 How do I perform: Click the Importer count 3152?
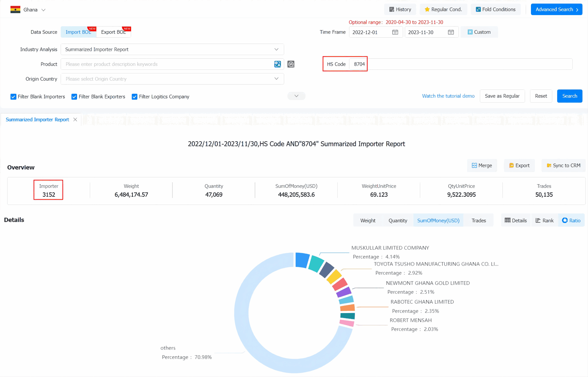49,195
